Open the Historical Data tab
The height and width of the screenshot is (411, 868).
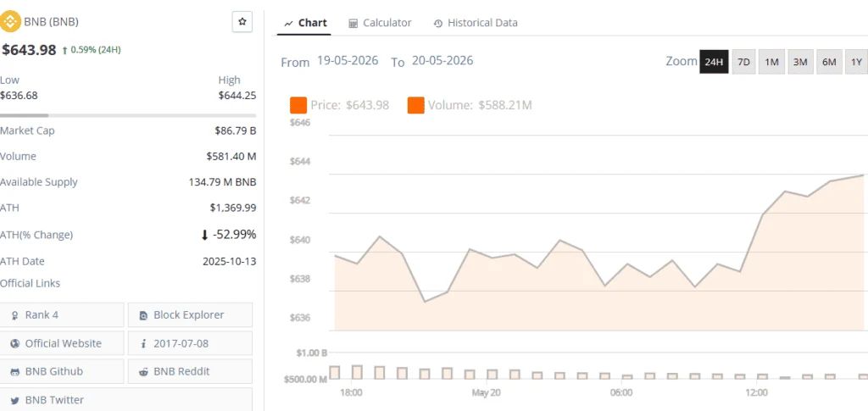click(476, 23)
